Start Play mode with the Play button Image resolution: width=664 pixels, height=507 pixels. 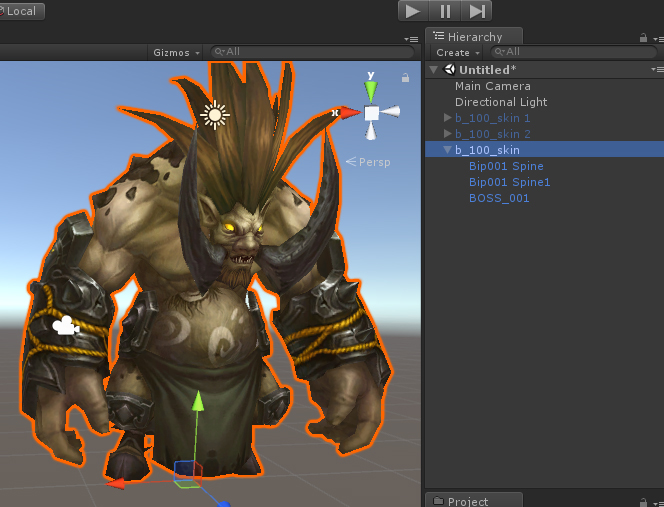[413, 11]
